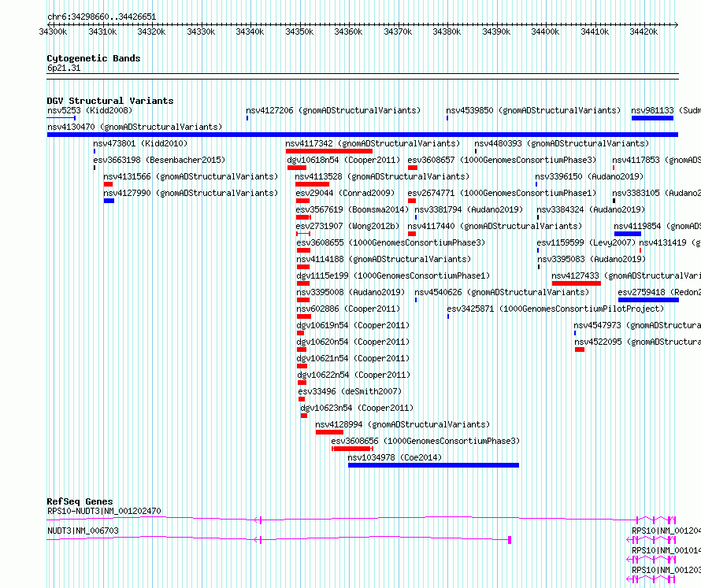Click the 34360k ruler position marker
Image resolution: width=701 pixels, height=588 pixels.
(x=348, y=31)
